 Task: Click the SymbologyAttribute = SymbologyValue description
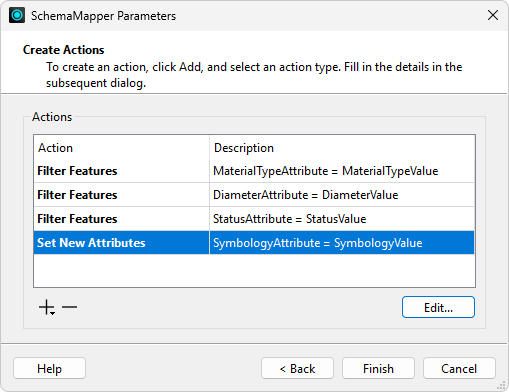317,243
